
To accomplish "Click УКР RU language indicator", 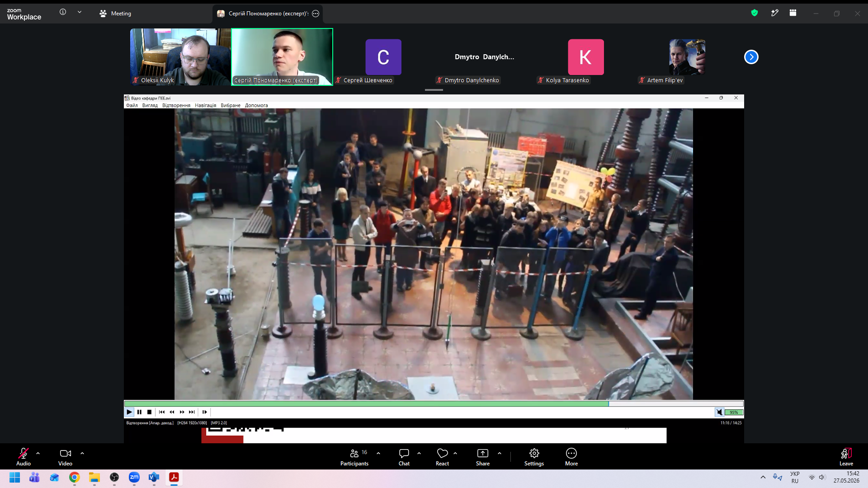I will coord(795,478).
